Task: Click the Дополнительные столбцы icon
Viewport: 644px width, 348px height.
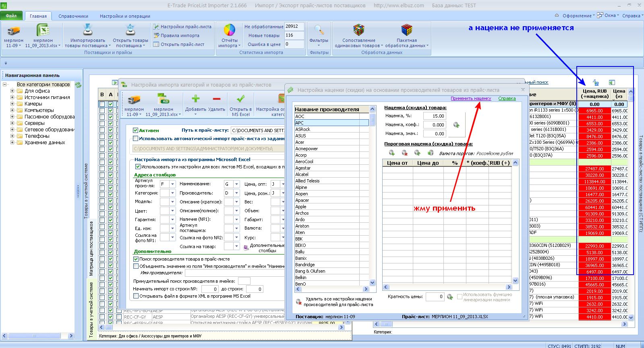Action: tap(246, 247)
